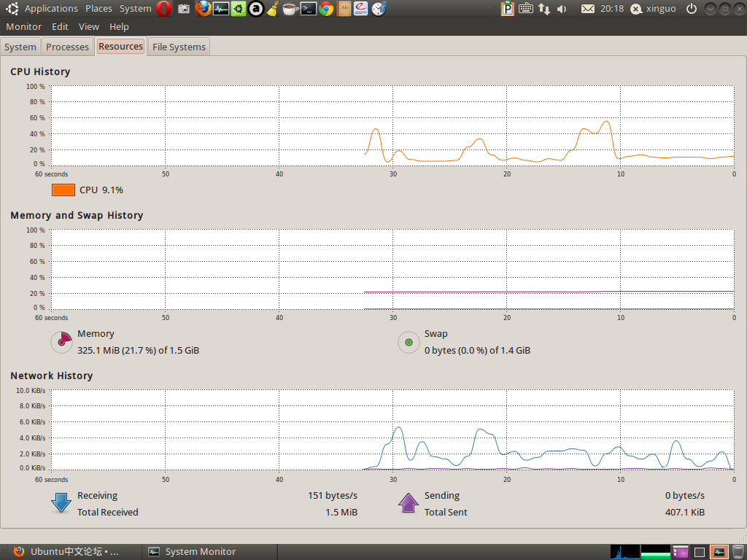Screen dimensions: 747x560
Task: Open the coffee cup application launcher
Action: (290, 9)
